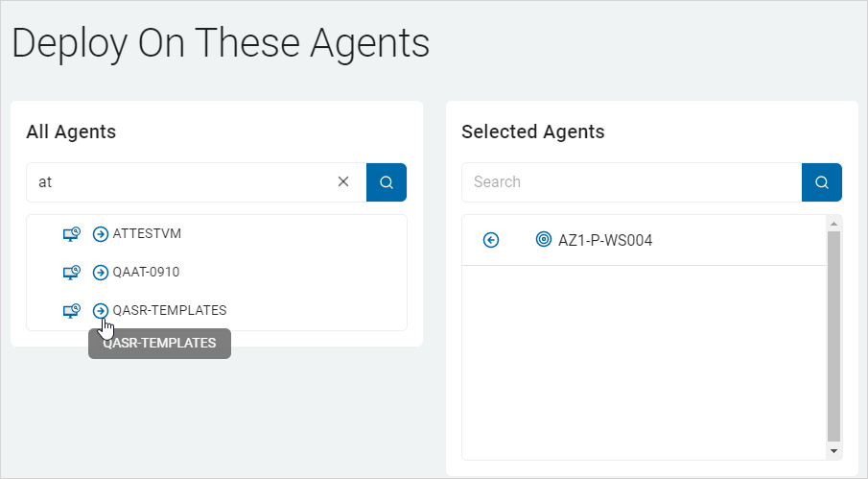Screen dimensions: 868x479
Task: Click the add arrow icon beside ATTESTVM
Action: click(x=101, y=233)
